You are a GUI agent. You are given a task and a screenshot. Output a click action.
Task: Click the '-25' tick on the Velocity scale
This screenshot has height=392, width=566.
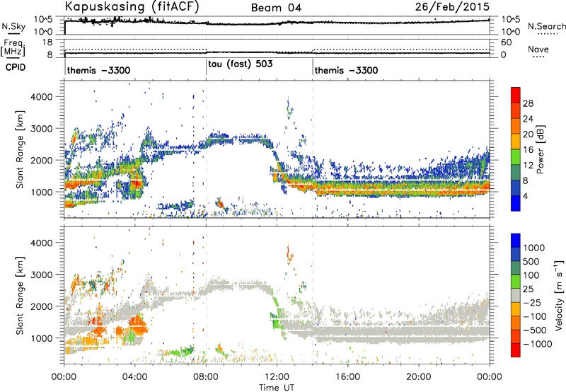pos(531,302)
